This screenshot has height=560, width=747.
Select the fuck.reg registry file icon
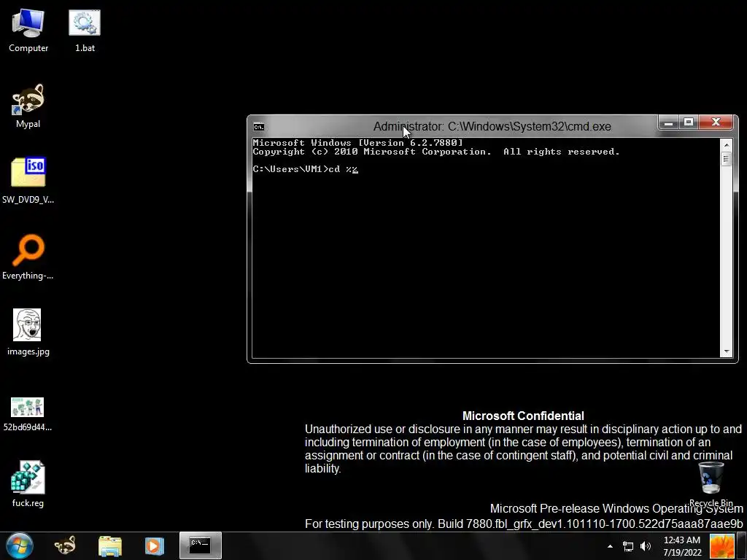point(28,484)
